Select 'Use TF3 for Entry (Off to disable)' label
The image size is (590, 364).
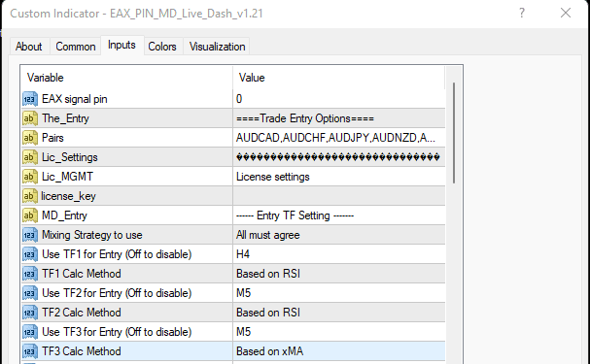[117, 332]
